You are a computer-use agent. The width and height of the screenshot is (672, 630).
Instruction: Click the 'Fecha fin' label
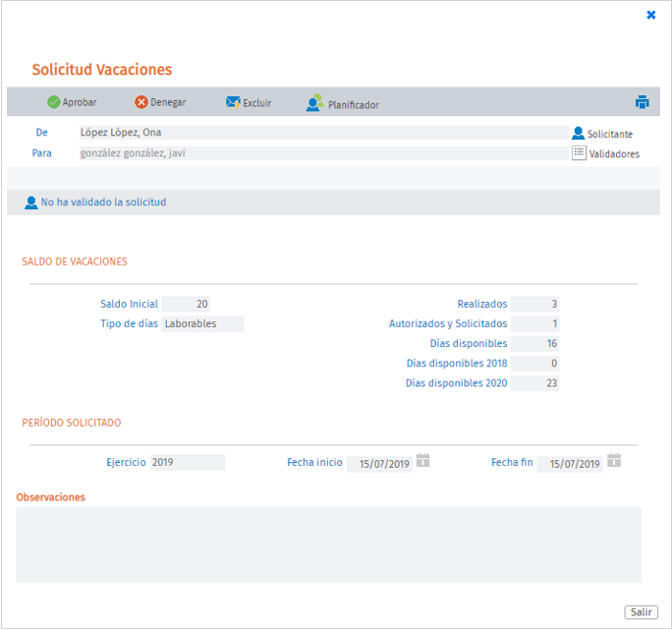(512, 462)
